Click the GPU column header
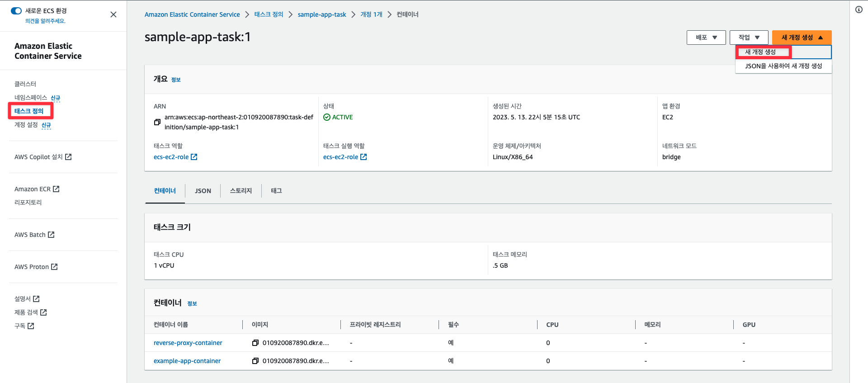Screen dimensions: 868x383 pos(749,325)
